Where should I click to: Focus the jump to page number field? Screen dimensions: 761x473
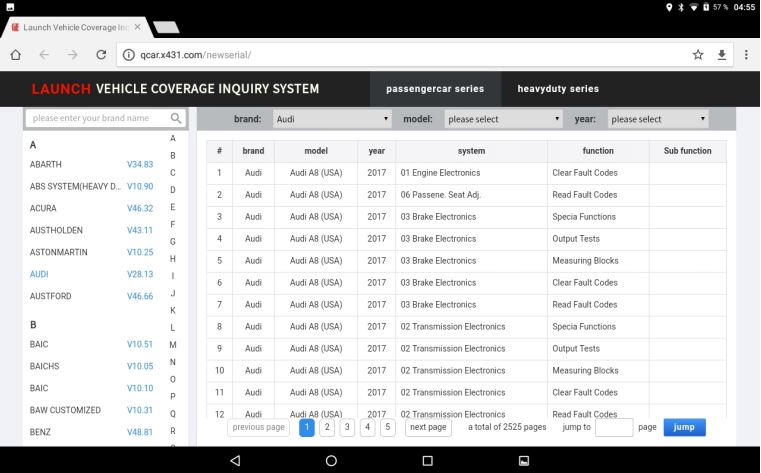614,427
